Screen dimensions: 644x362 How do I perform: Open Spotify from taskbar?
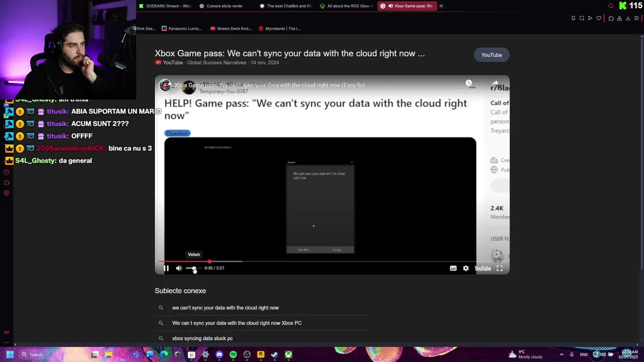click(233, 354)
